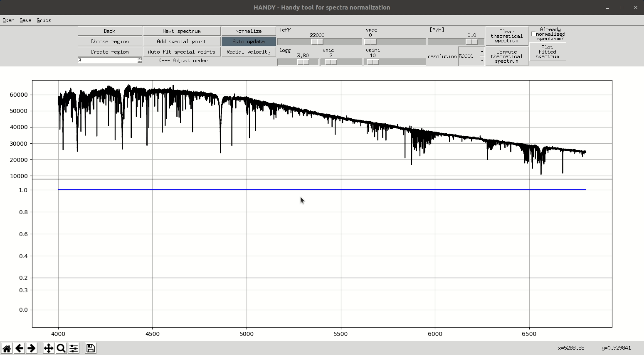
Task: Check the Already normalised spectrum checkbox
Action: (533, 34)
